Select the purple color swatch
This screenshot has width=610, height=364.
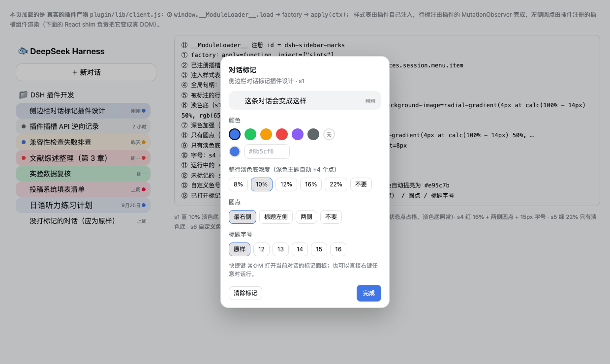coord(298,134)
